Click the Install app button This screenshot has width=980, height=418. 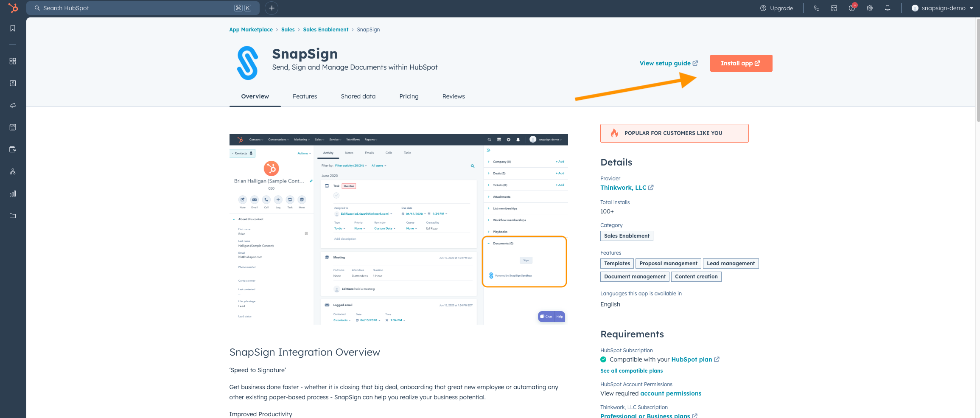(x=741, y=63)
